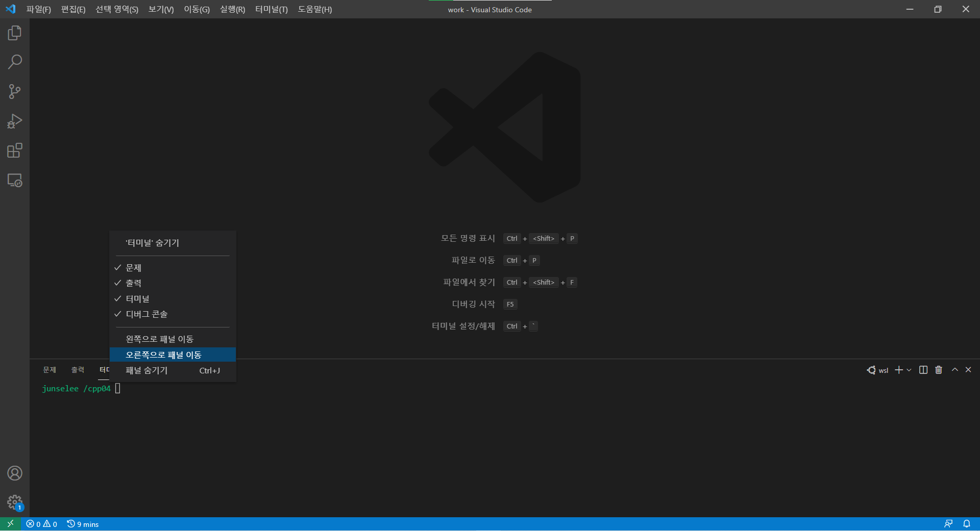
Task: Open the 실행(R) menu
Action: click(x=233, y=9)
